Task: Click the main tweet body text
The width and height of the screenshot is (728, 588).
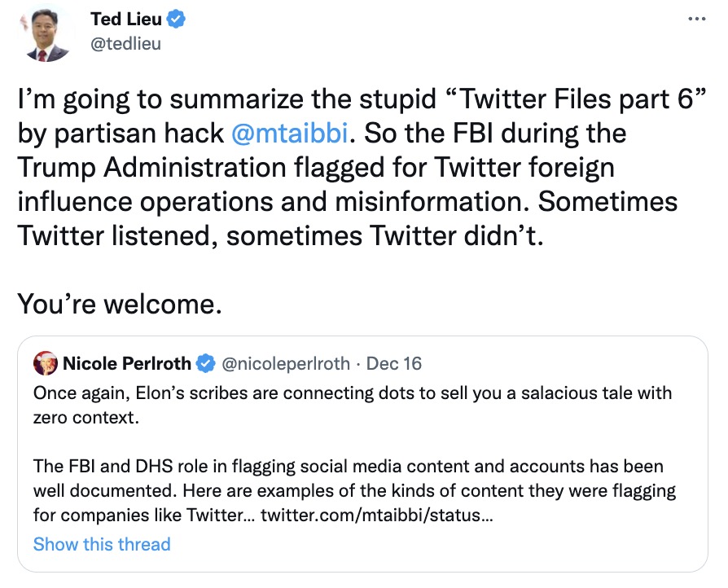Action: [x=362, y=167]
